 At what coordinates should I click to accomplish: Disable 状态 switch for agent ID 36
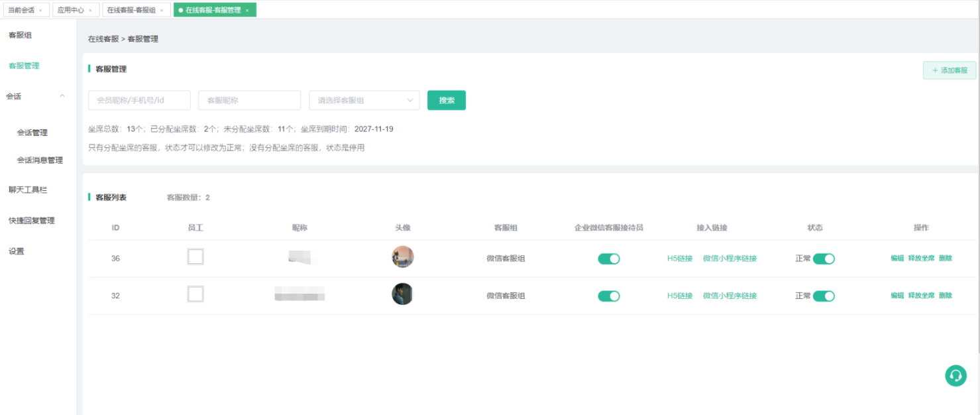point(824,259)
